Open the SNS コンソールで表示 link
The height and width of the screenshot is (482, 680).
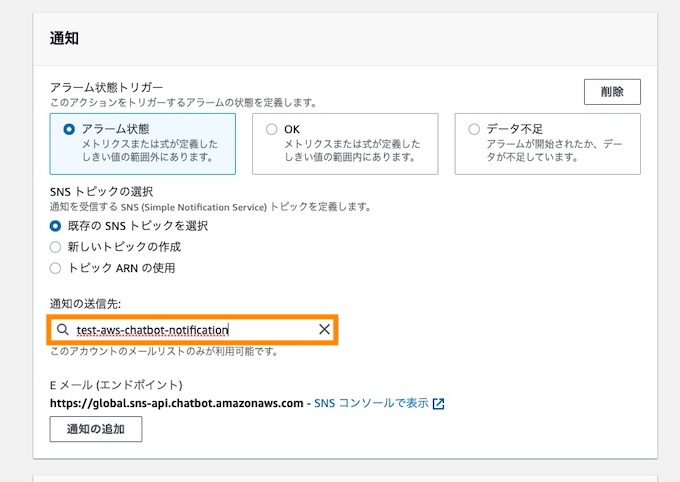371,403
